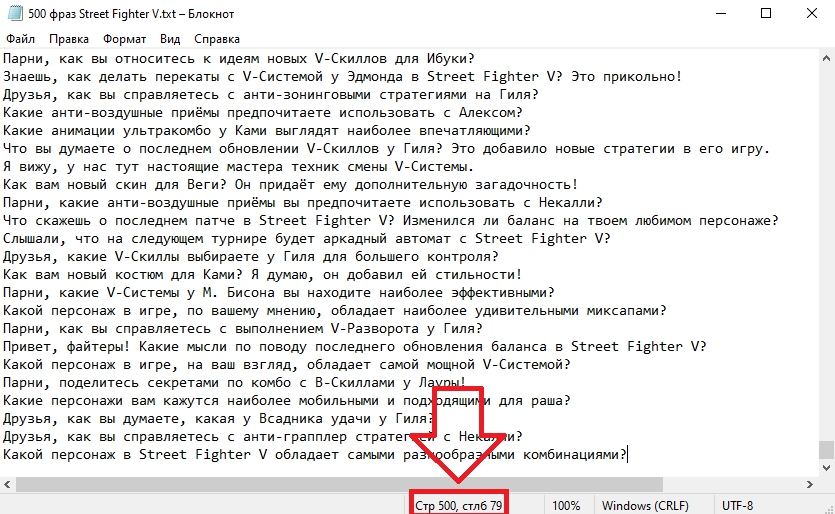Click the vertical scrollbar thumb
835x514 pixels.
(x=826, y=450)
